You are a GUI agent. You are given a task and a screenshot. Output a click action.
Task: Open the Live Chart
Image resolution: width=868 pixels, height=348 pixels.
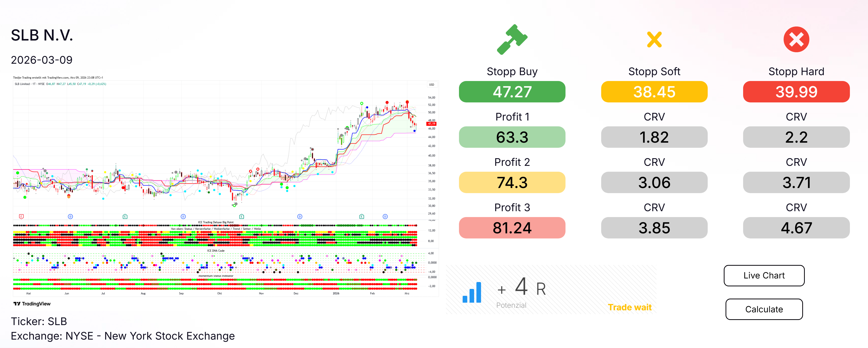click(x=764, y=275)
